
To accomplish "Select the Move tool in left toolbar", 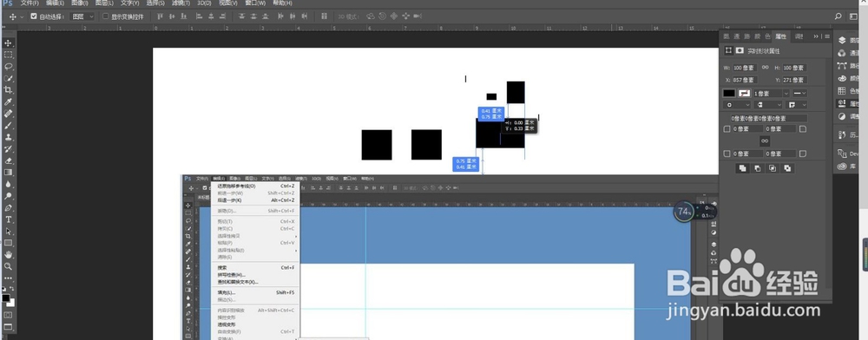I will pos(9,43).
